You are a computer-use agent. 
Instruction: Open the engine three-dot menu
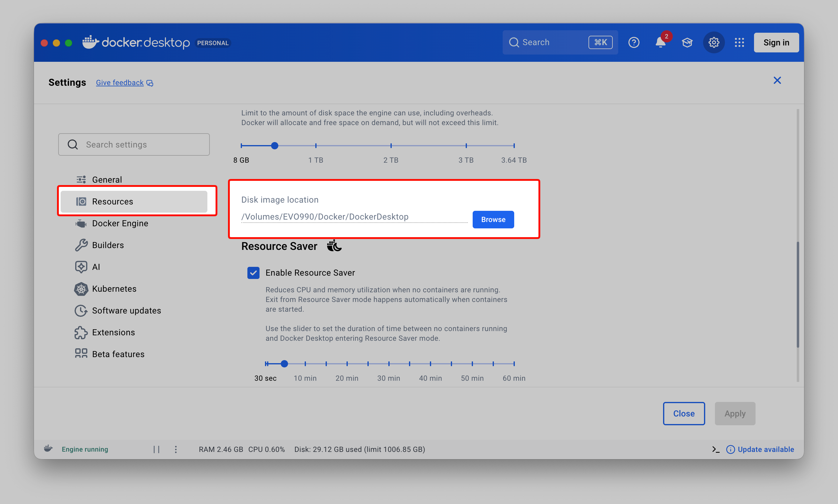(x=176, y=449)
